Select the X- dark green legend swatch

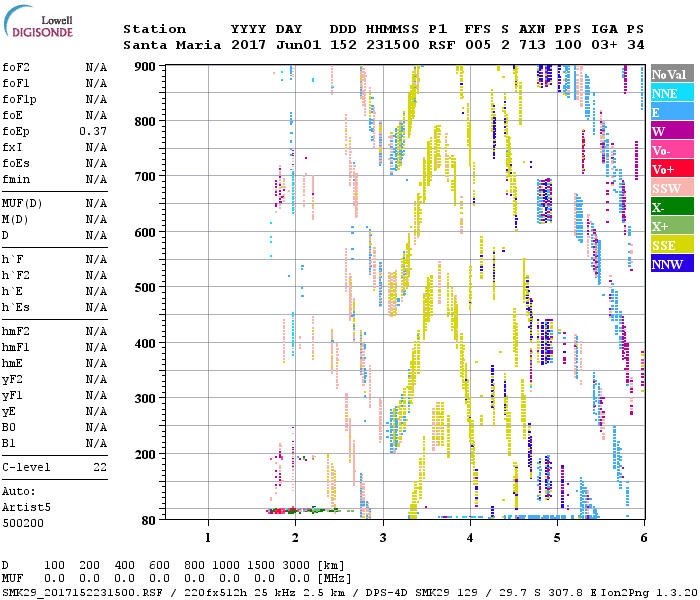coord(672,207)
